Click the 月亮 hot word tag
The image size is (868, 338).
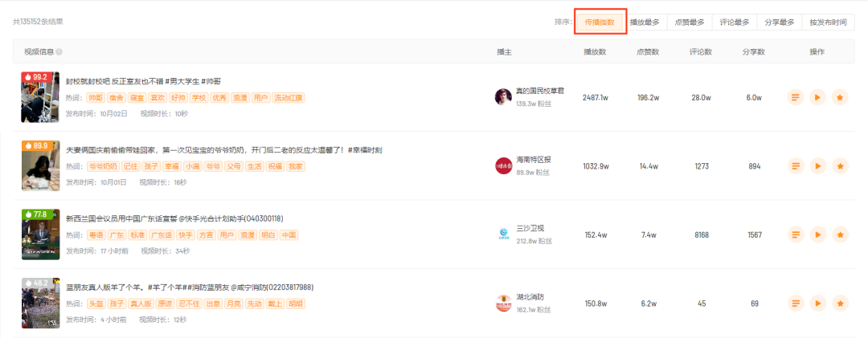point(234,303)
